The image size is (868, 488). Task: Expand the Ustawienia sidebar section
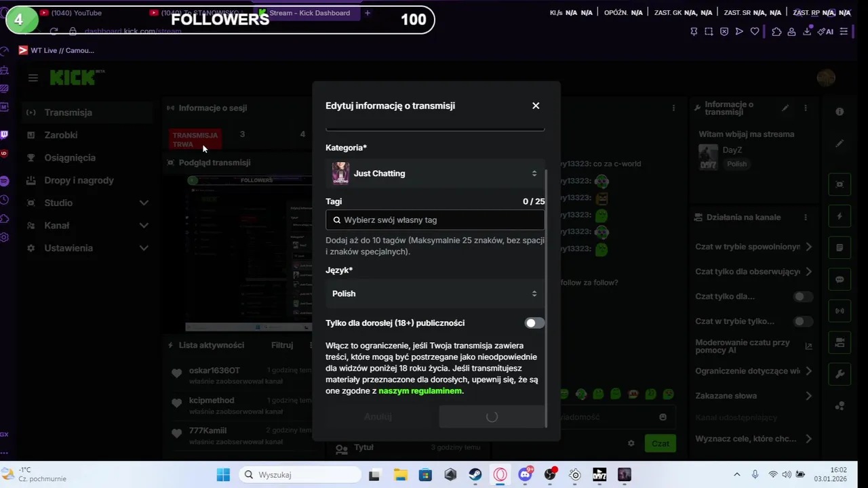click(x=87, y=248)
